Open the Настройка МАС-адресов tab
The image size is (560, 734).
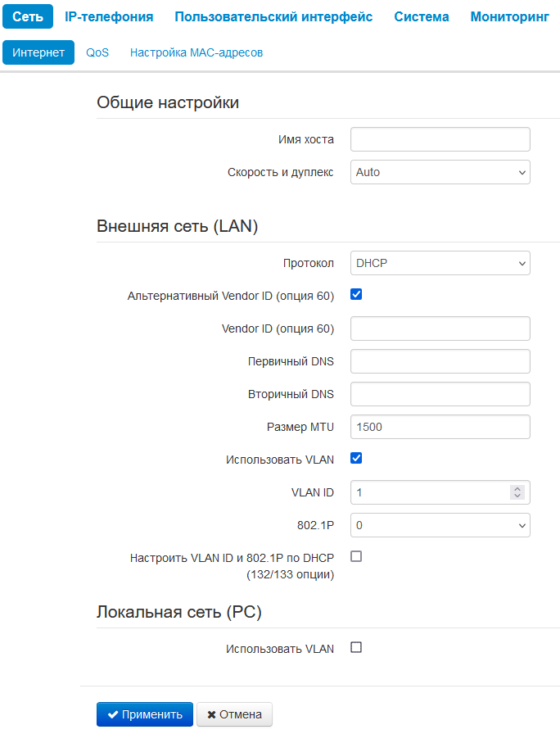point(196,52)
